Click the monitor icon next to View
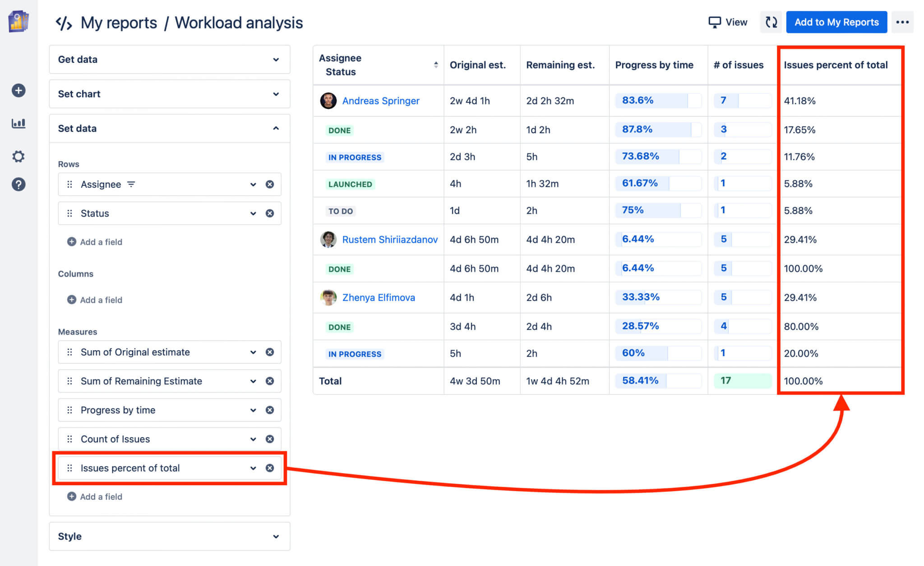924x566 pixels. 714,22
